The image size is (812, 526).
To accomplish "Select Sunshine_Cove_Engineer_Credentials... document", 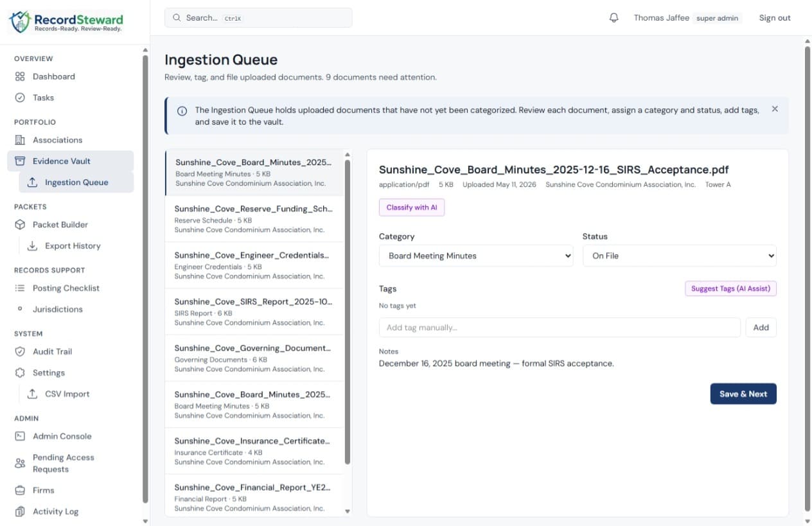I will pos(254,265).
